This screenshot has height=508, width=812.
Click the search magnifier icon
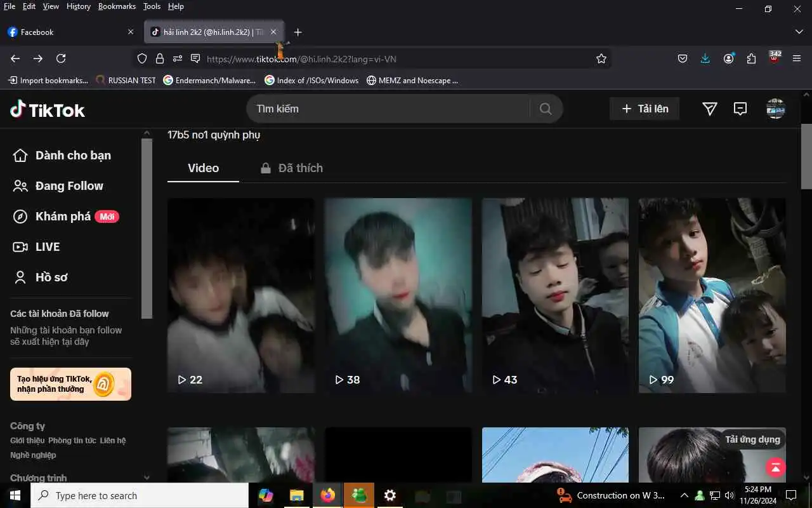[546, 109]
